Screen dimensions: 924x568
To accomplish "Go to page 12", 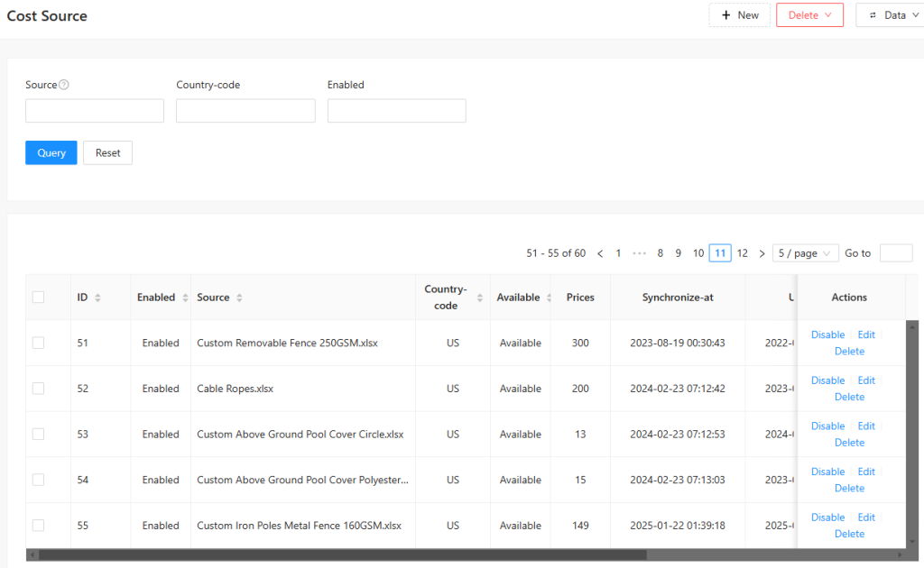I will point(743,253).
